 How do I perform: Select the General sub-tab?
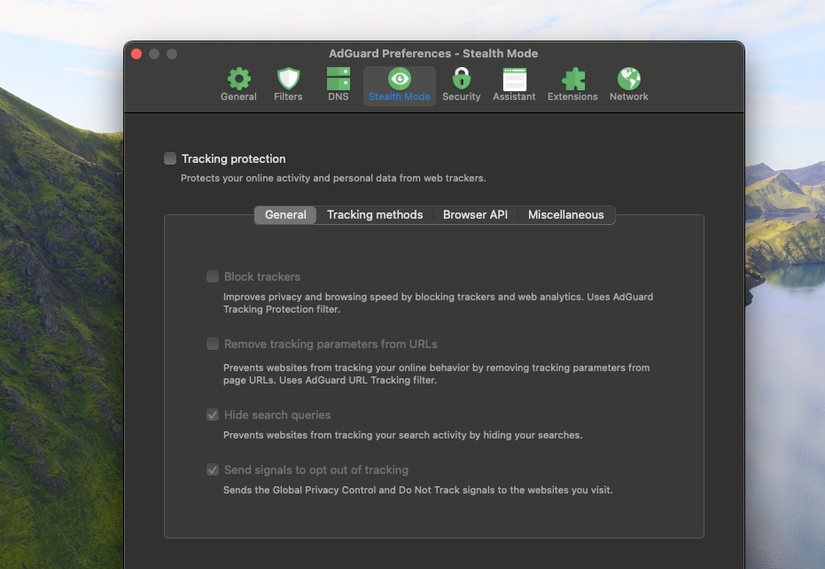(285, 215)
